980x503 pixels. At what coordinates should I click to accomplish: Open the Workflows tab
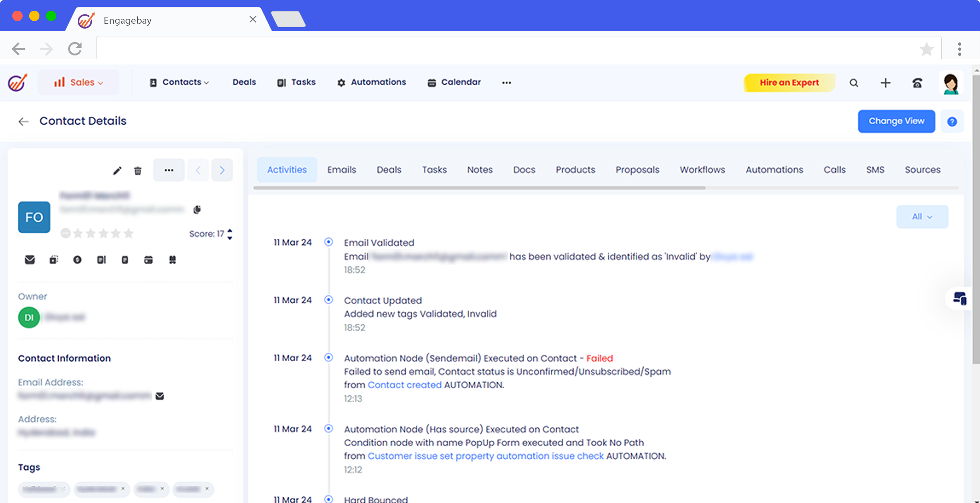click(702, 169)
